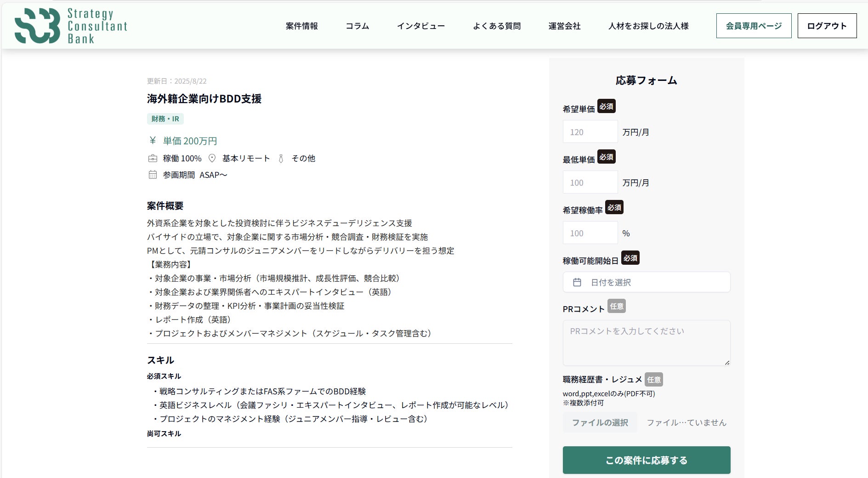This screenshot has height=478, width=868.
Task: Click the PRコメント textarea resize handle
Action: [x=727, y=363]
